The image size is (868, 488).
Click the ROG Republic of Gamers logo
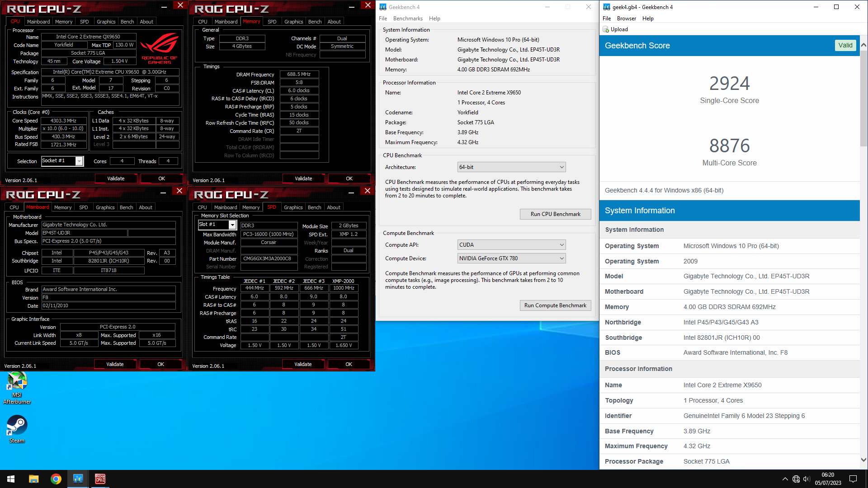tap(160, 49)
